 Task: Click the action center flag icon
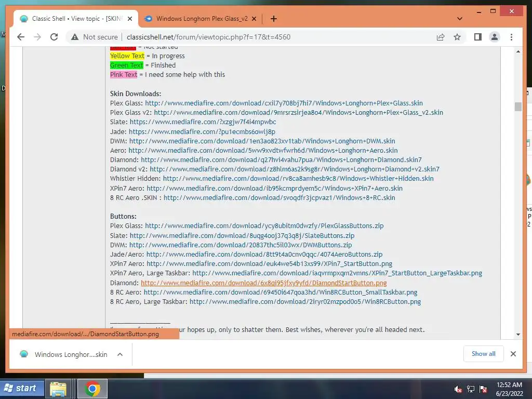click(x=483, y=389)
